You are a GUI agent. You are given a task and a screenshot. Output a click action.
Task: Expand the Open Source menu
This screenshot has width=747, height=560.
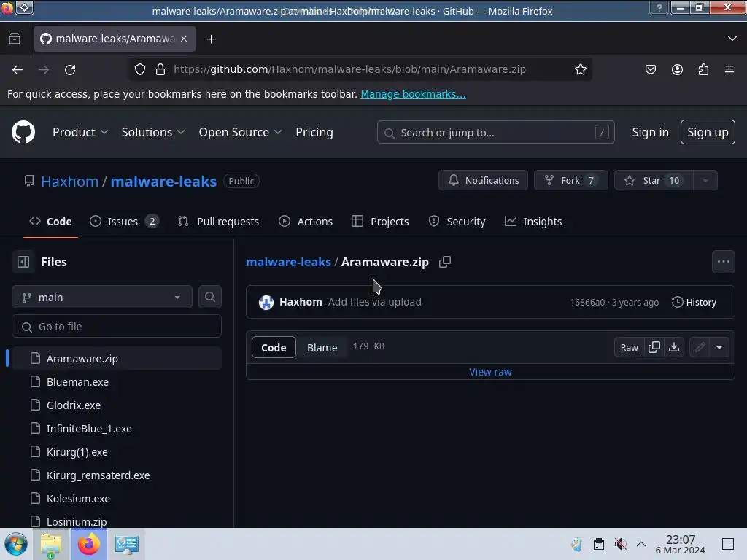(240, 133)
